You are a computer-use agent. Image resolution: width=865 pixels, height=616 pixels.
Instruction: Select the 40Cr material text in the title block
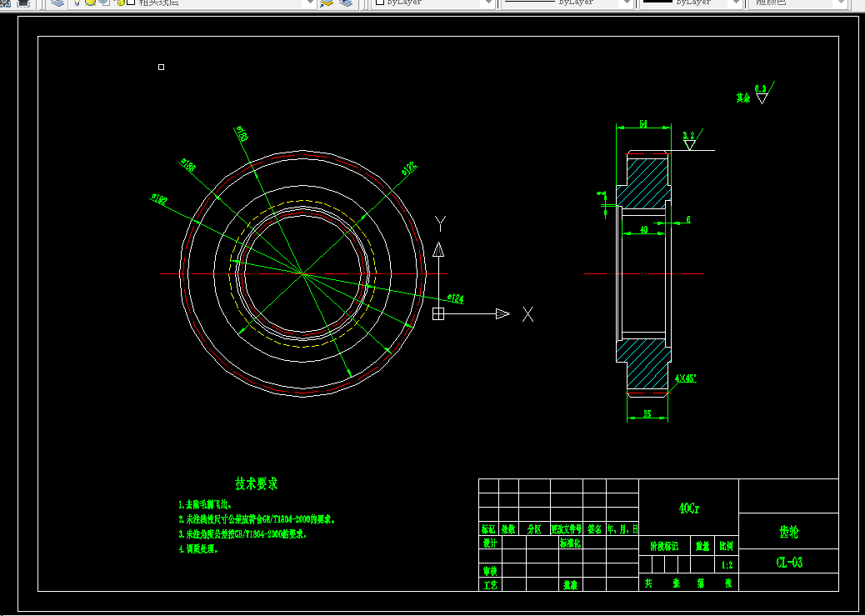point(689,508)
